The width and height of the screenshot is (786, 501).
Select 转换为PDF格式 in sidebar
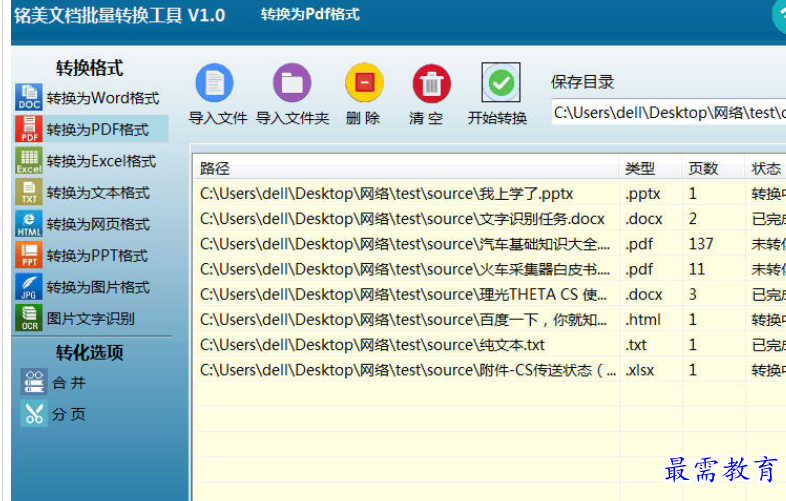(98, 129)
